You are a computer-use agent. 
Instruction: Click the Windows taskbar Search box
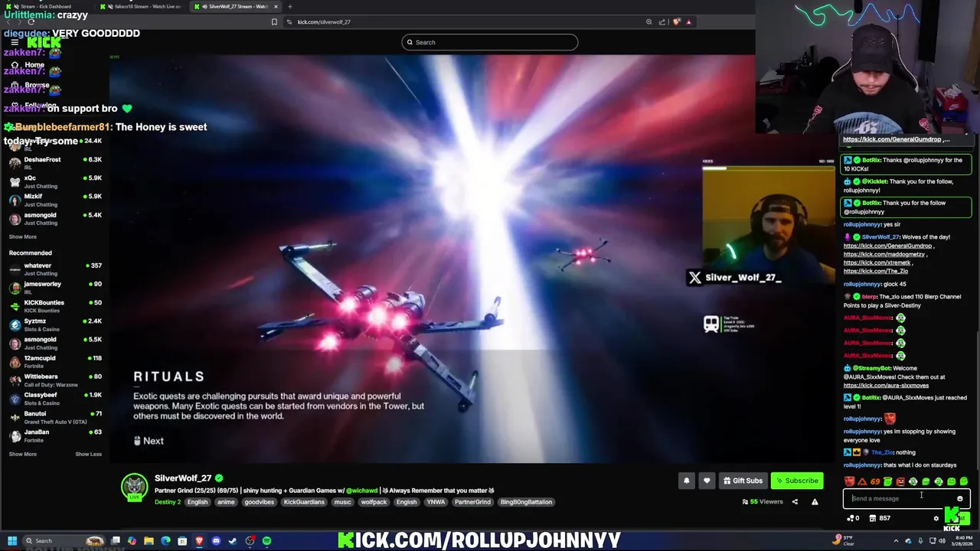pyautogui.click(x=65, y=541)
